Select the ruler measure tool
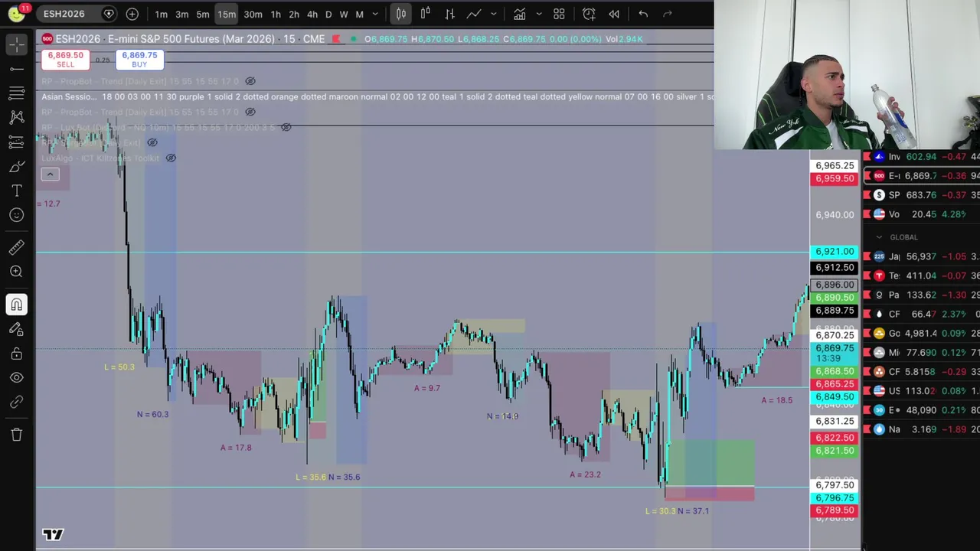 pos(16,247)
